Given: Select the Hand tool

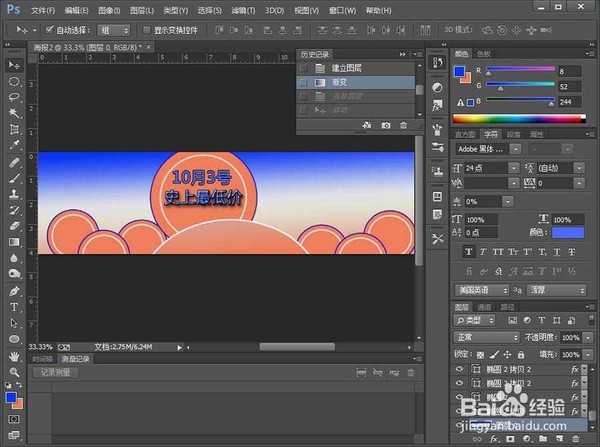Looking at the screenshot, I should click(14, 355).
